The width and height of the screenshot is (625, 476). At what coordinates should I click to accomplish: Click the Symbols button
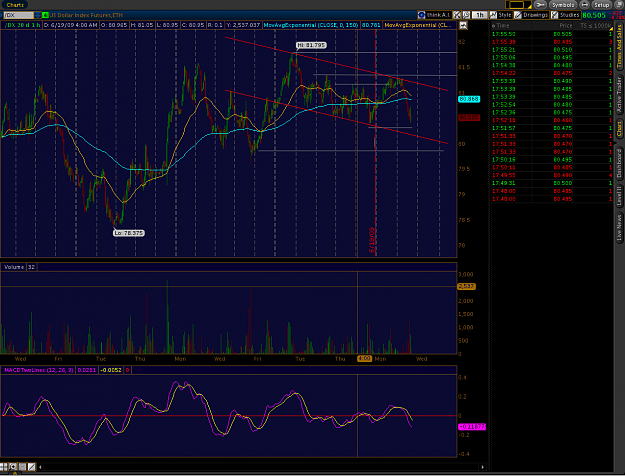(562, 5)
